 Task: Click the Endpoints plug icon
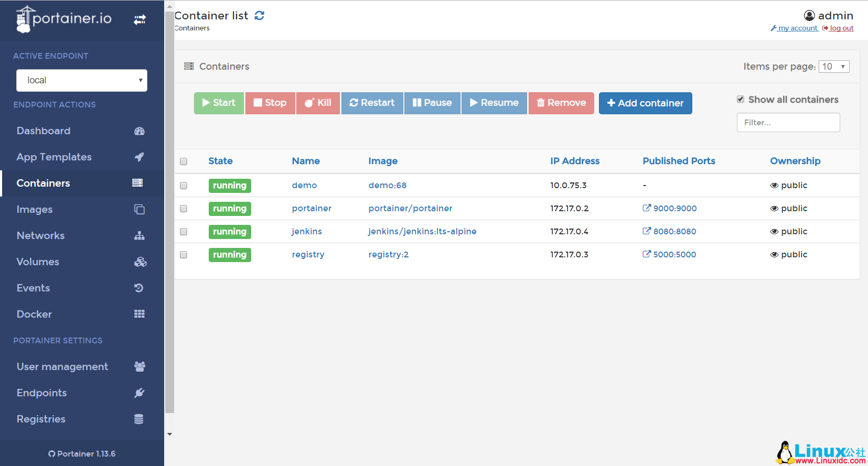click(x=139, y=393)
